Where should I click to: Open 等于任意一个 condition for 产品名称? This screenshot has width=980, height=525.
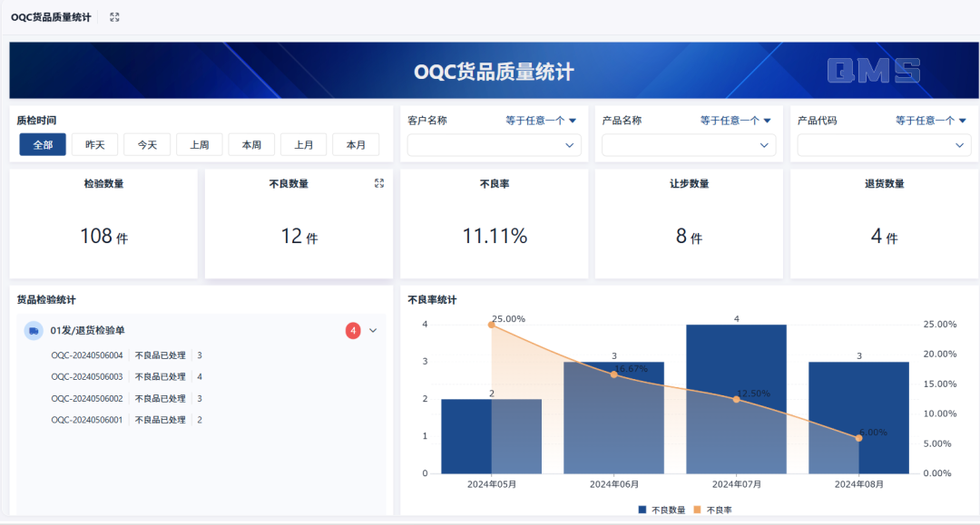[x=736, y=121]
